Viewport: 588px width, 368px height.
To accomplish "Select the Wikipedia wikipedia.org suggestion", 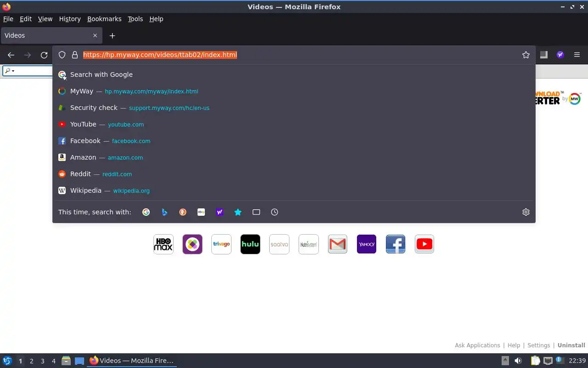I will tap(294, 190).
